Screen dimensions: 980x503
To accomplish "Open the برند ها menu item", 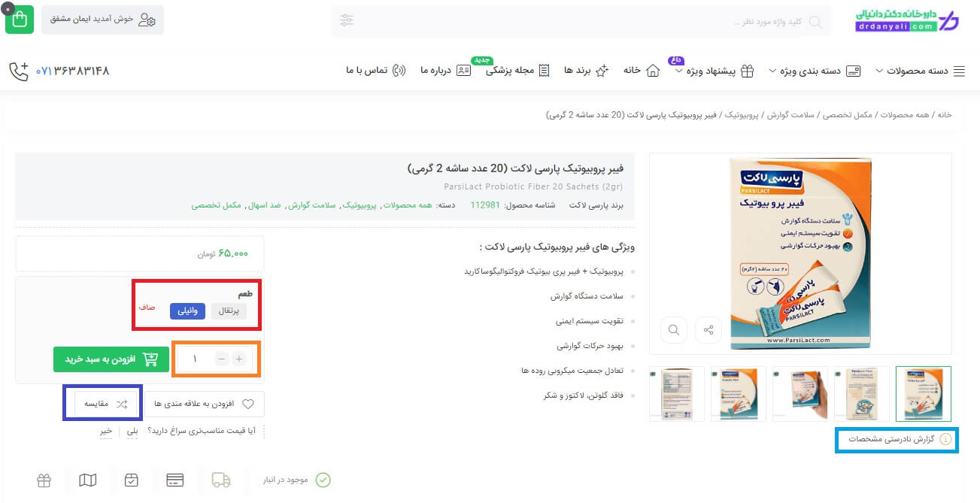I will click(x=586, y=71).
